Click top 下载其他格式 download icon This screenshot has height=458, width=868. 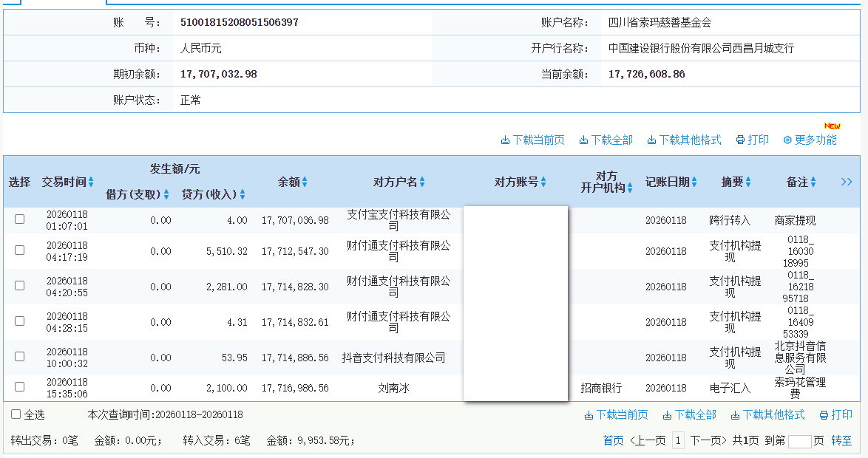(651, 140)
